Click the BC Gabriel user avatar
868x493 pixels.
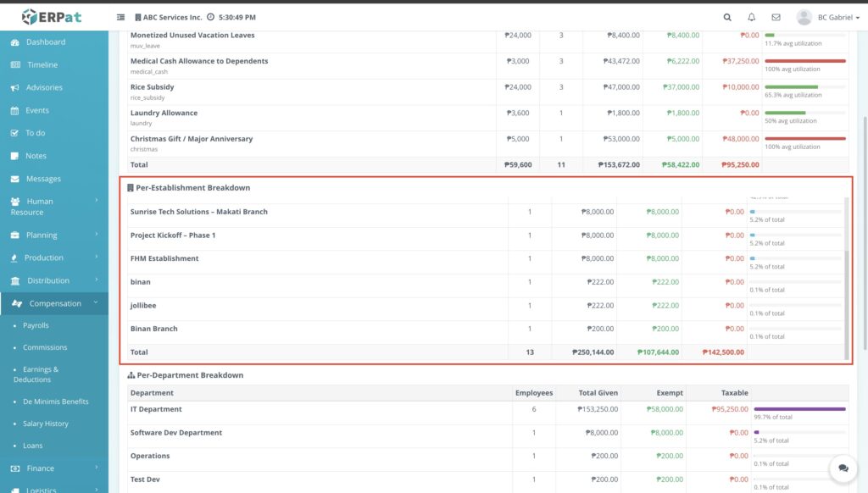click(x=804, y=17)
